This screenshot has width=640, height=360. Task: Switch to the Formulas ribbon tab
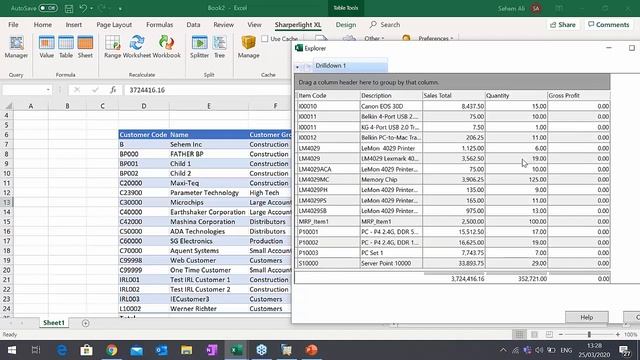[x=160, y=24]
